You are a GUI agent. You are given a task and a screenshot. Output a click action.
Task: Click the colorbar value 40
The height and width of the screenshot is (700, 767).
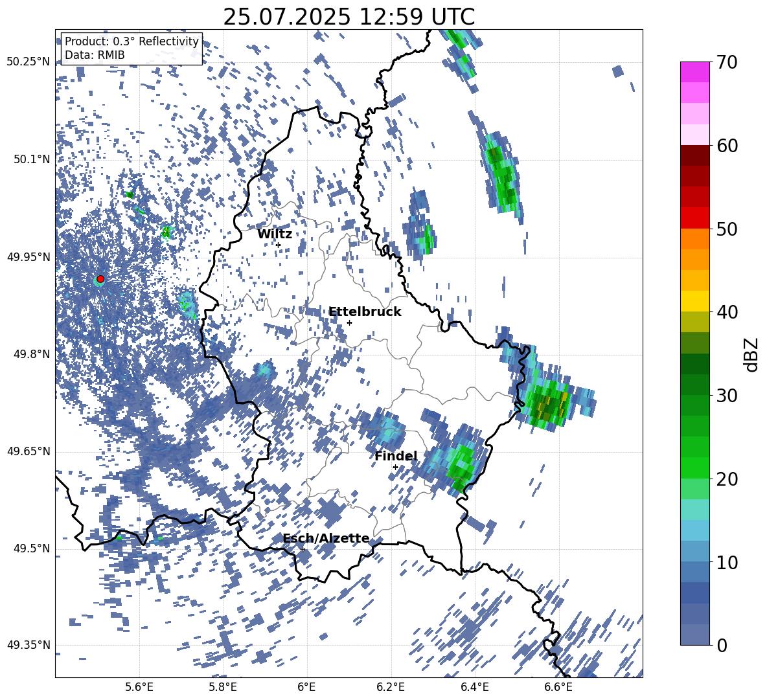(727, 312)
